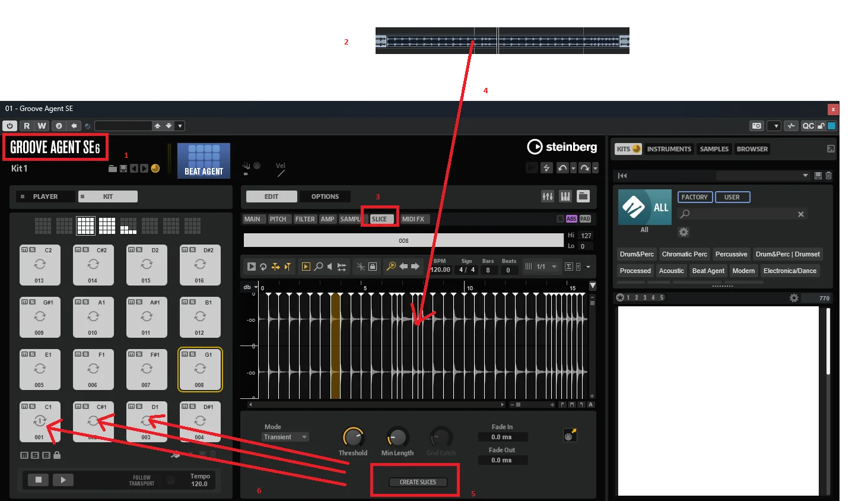The image size is (868, 501).
Task: Toggle the plugin power activate button
Action: coord(9,126)
